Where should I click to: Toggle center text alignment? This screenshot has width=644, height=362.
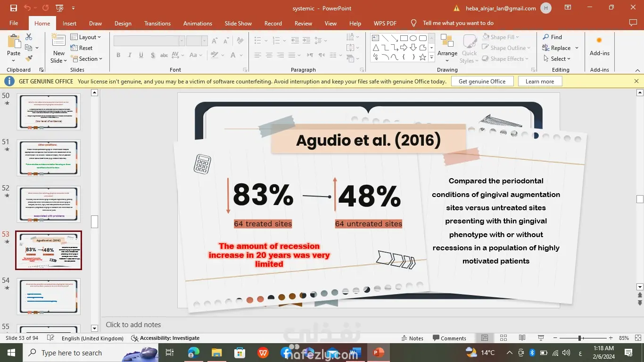(269, 55)
